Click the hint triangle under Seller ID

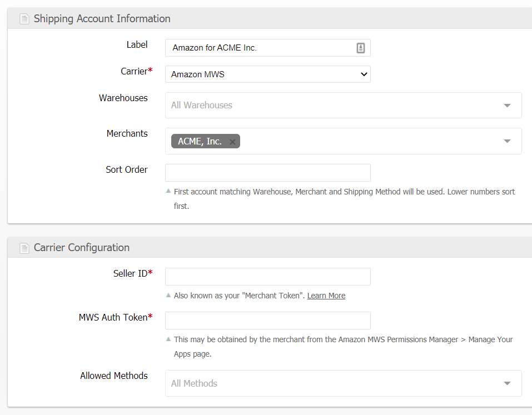(168, 295)
